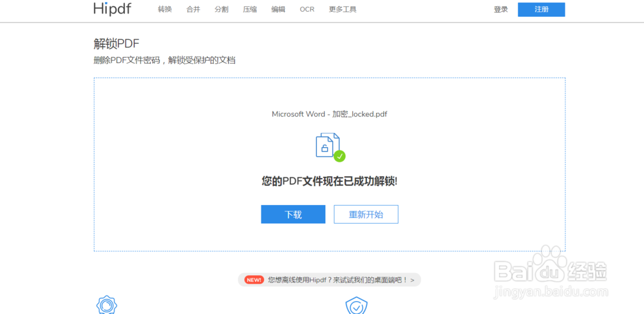Click the shield checkmark icon
Screen dimensions: 644x314
[357, 306]
